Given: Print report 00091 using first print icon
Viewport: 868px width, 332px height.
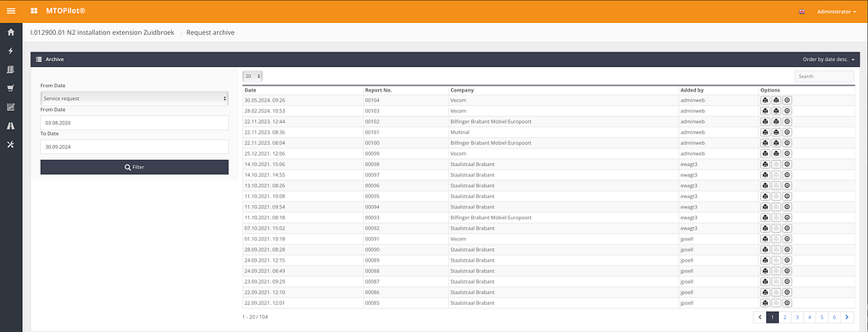Looking at the screenshot, I should tap(765, 239).
